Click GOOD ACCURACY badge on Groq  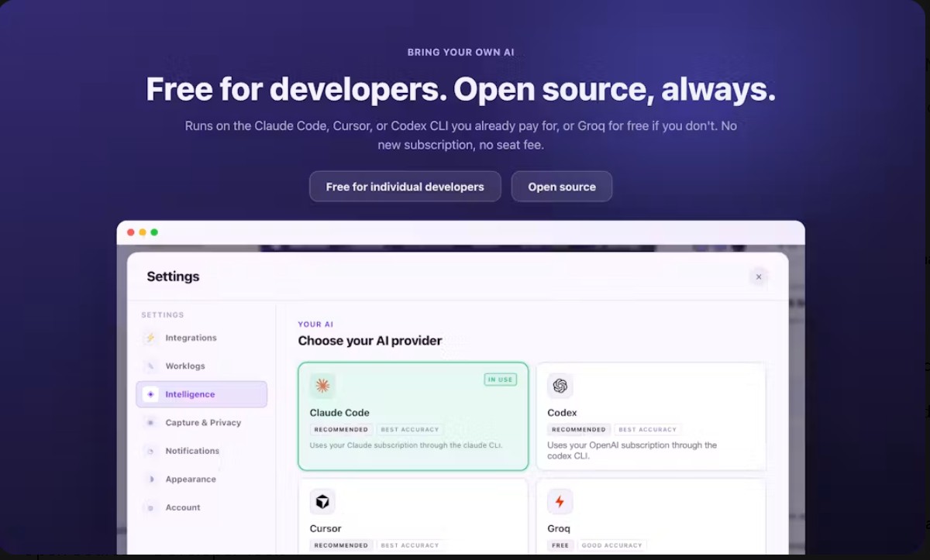click(612, 545)
